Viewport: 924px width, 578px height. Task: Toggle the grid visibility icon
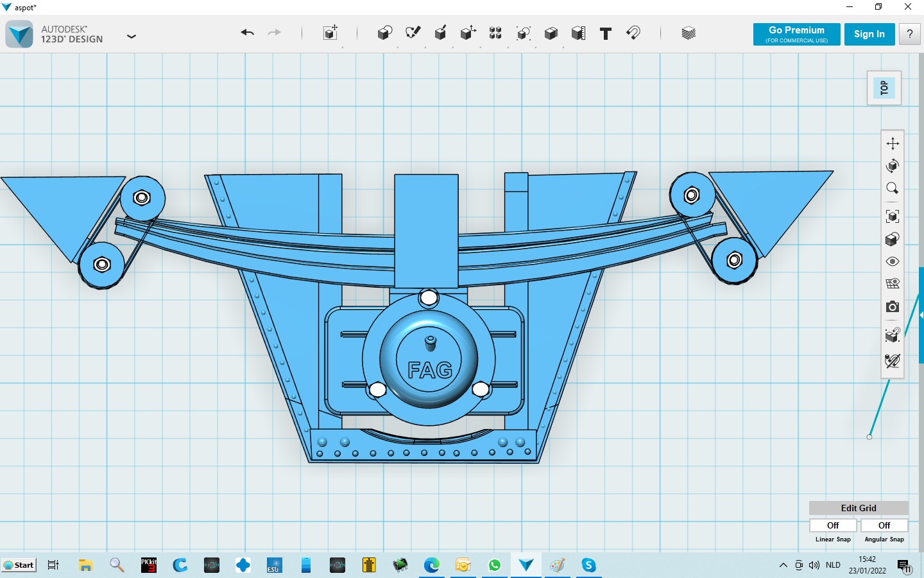[893, 283]
